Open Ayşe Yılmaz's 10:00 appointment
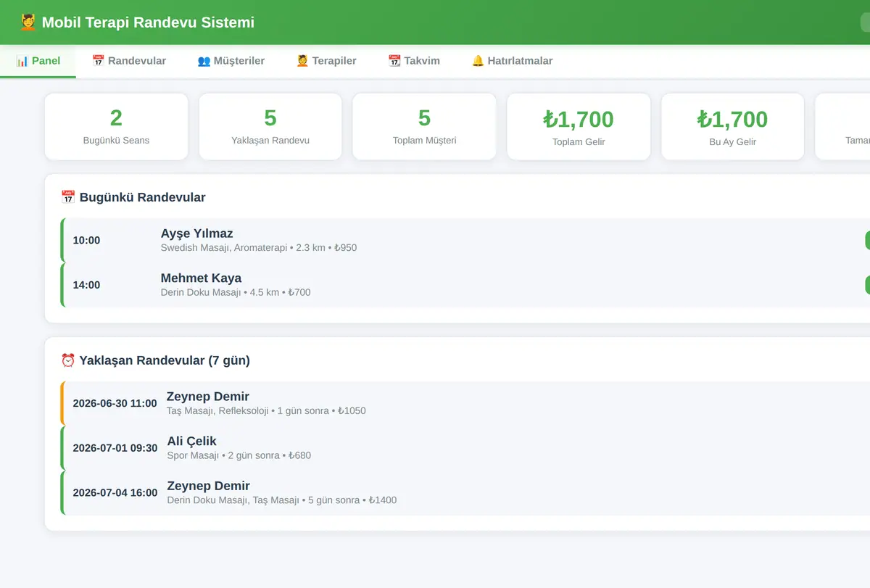870x588 pixels. 465,240
